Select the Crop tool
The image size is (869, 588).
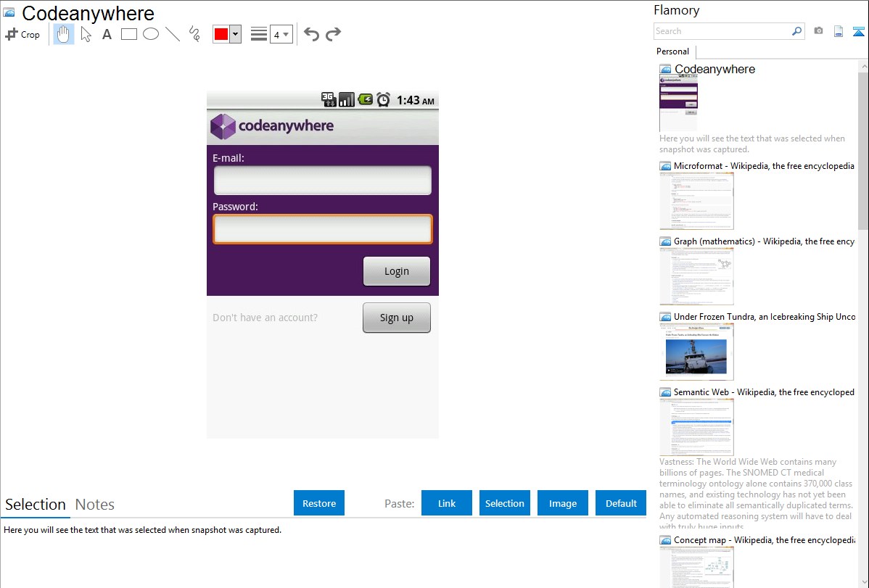coord(22,34)
